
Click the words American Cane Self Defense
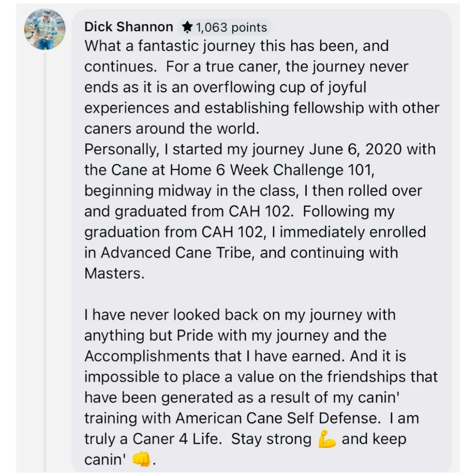(278, 418)
